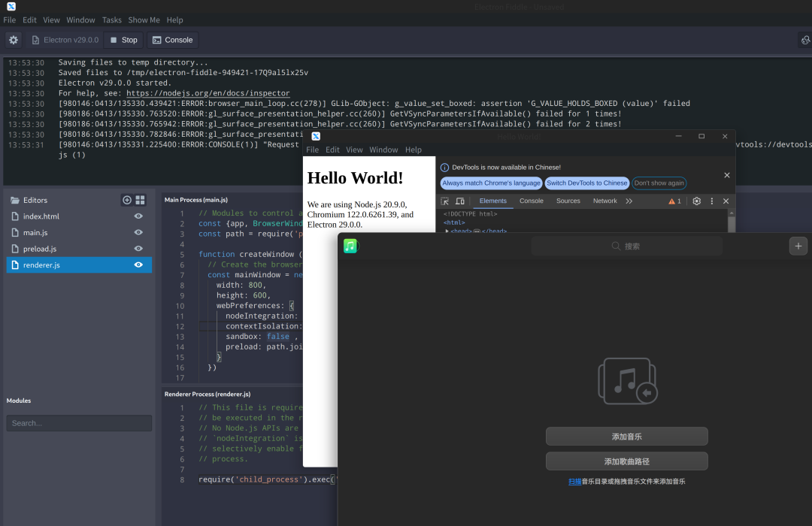Open DevTools three-dot customize menu
This screenshot has width=812, height=526.
(711, 201)
